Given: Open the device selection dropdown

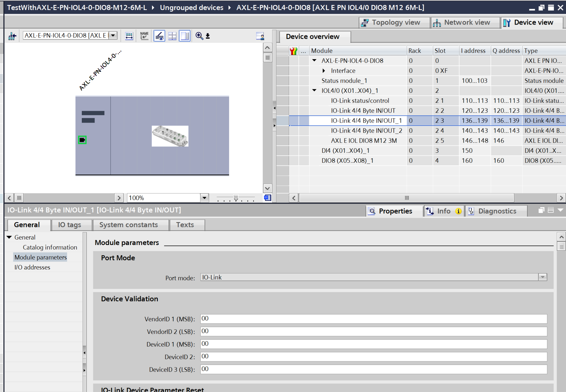Looking at the screenshot, I should (113, 35).
